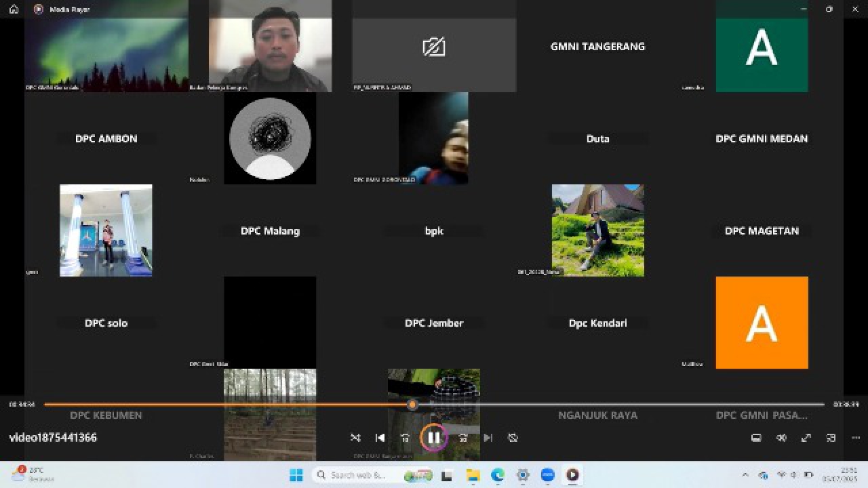Click the orange seek bar thumb
Screen dimensions: 868x488
point(412,405)
